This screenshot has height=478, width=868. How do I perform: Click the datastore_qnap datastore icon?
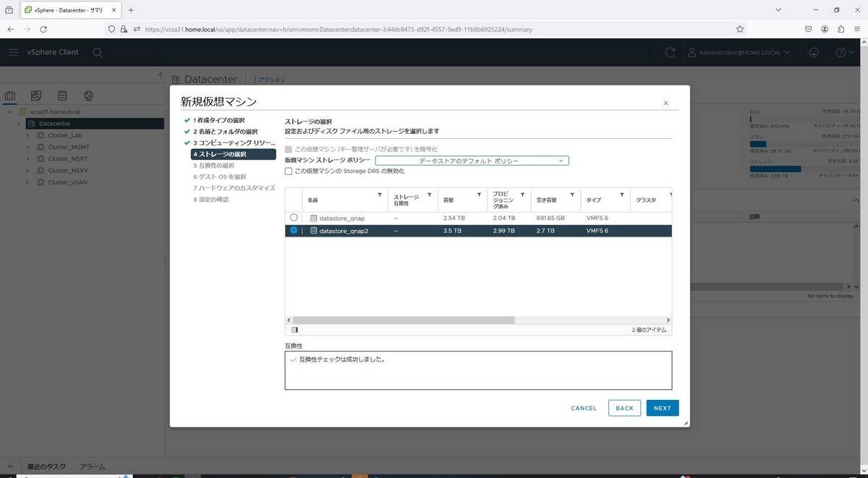coord(314,218)
